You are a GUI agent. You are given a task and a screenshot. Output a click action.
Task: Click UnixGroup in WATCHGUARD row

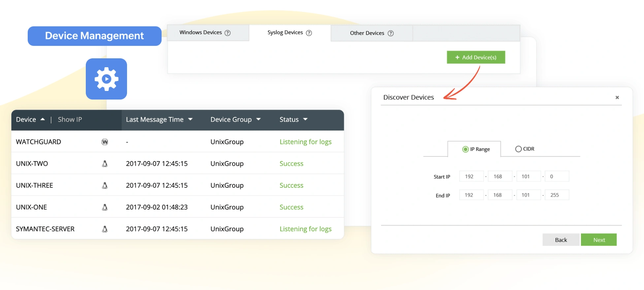click(x=227, y=142)
